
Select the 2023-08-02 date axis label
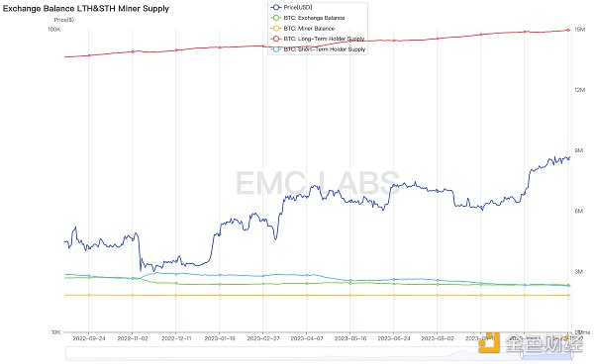pos(438,338)
